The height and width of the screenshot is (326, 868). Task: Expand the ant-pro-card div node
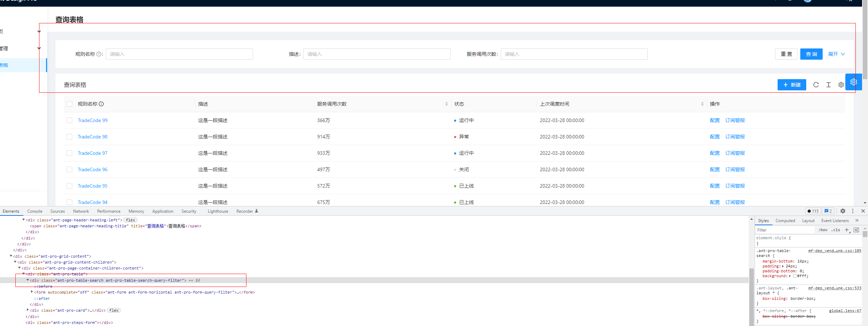point(28,310)
